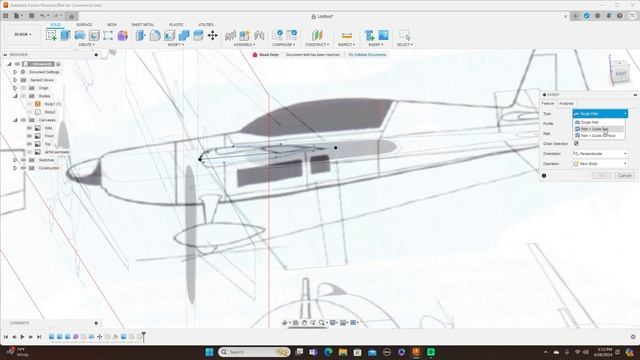
Task: Toggle visibility of the Top canvas
Action: point(29,144)
